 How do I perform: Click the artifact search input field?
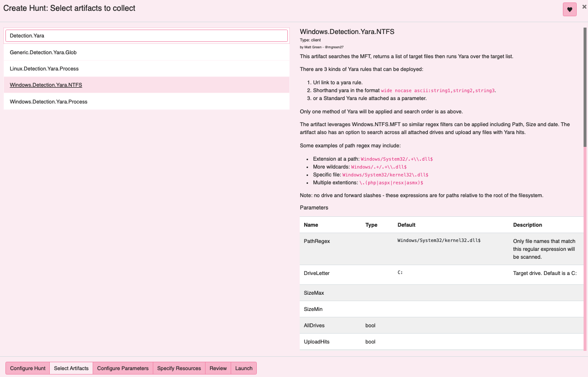click(146, 35)
